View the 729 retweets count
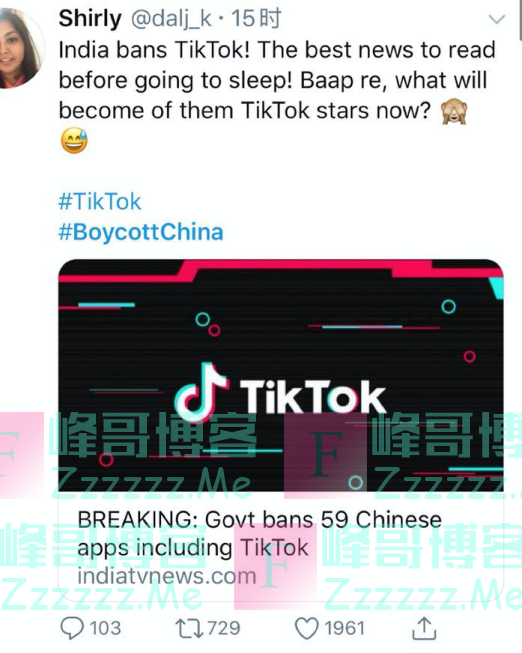The width and height of the screenshot is (522, 653). click(x=224, y=628)
